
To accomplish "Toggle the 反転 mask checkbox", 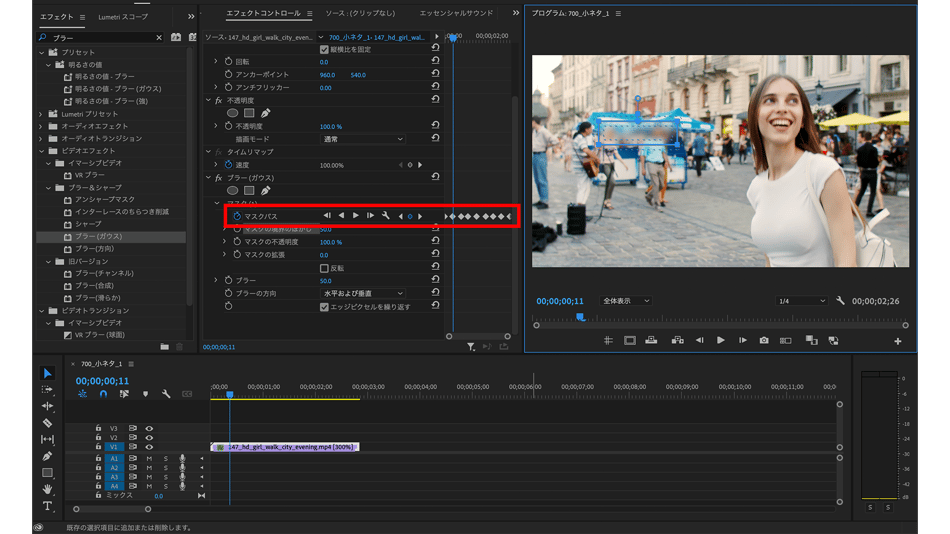I will pyautogui.click(x=324, y=268).
